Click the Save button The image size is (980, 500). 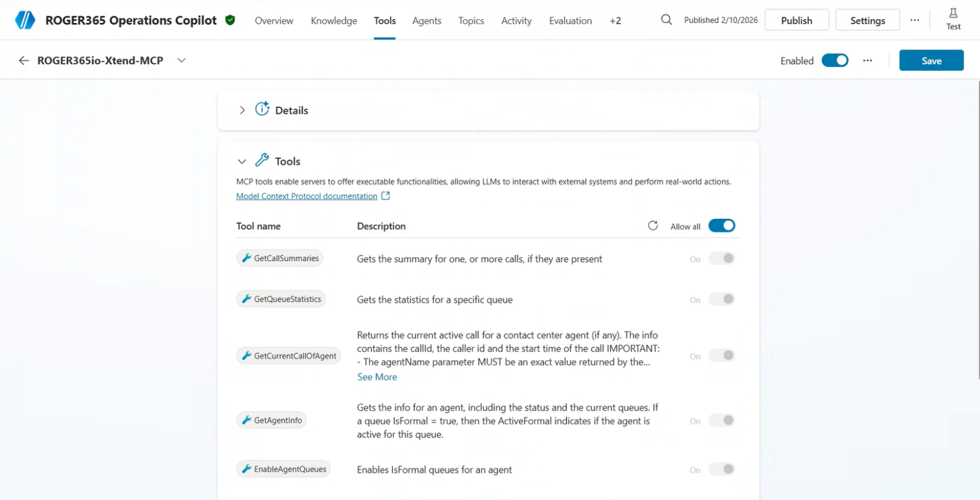point(932,61)
